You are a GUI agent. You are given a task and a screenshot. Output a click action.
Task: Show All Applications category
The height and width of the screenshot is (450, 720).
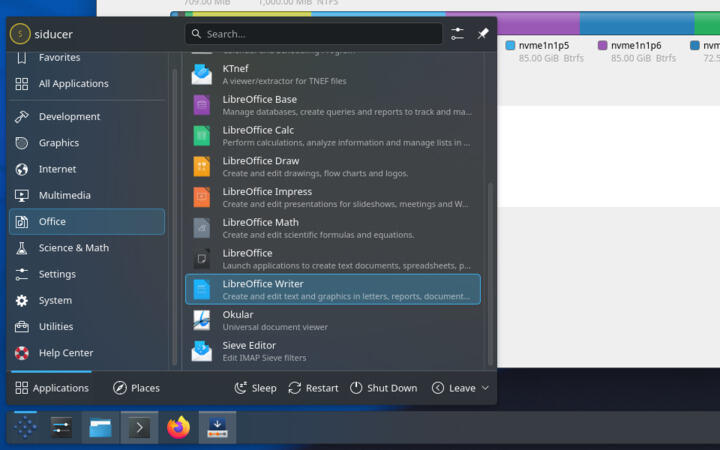point(87,84)
